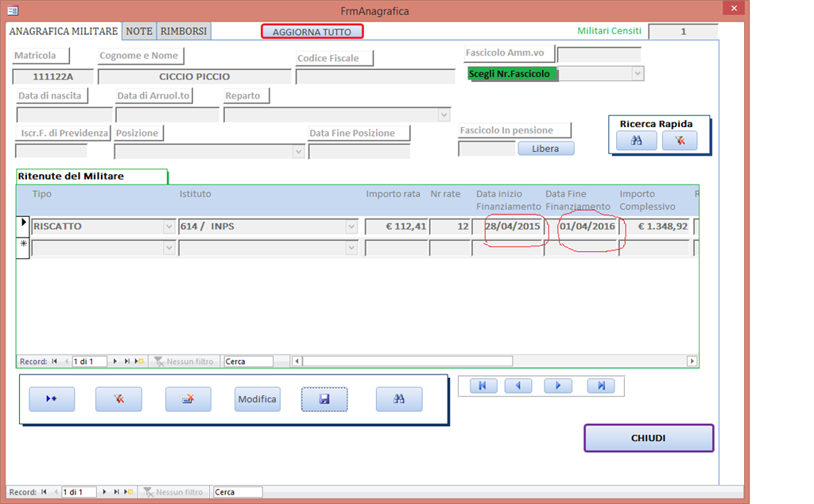814x504 pixels.
Task: Switch to the RIMBORSI tab
Action: tap(184, 31)
